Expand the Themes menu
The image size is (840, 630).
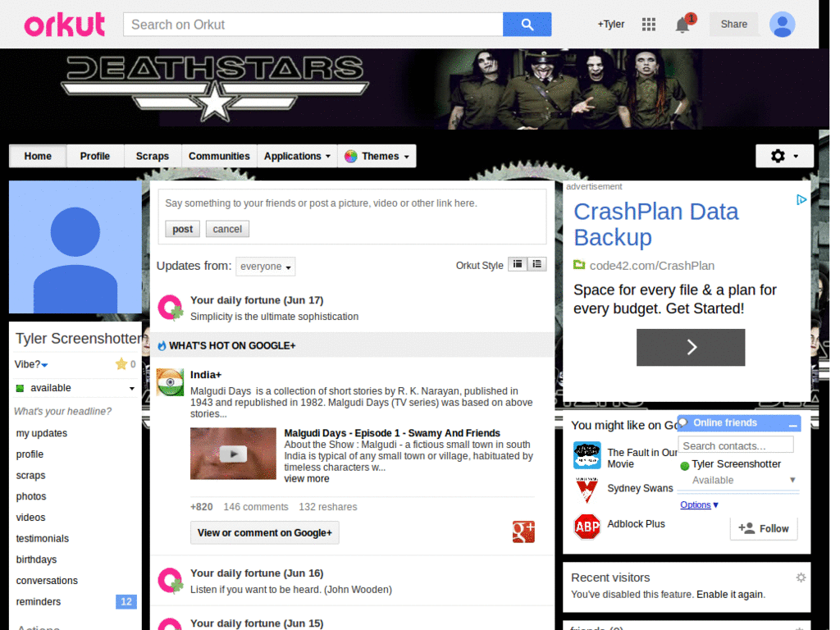[x=377, y=157]
